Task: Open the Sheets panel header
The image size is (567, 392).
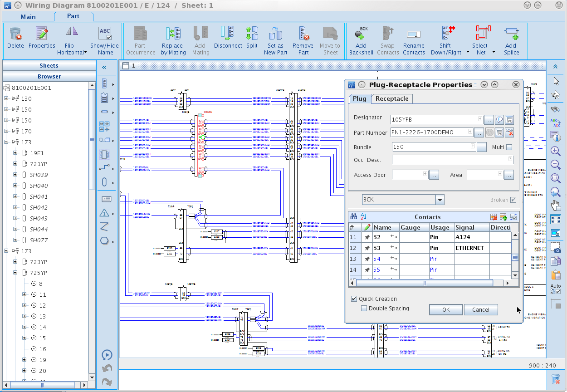Action: coord(49,66)
